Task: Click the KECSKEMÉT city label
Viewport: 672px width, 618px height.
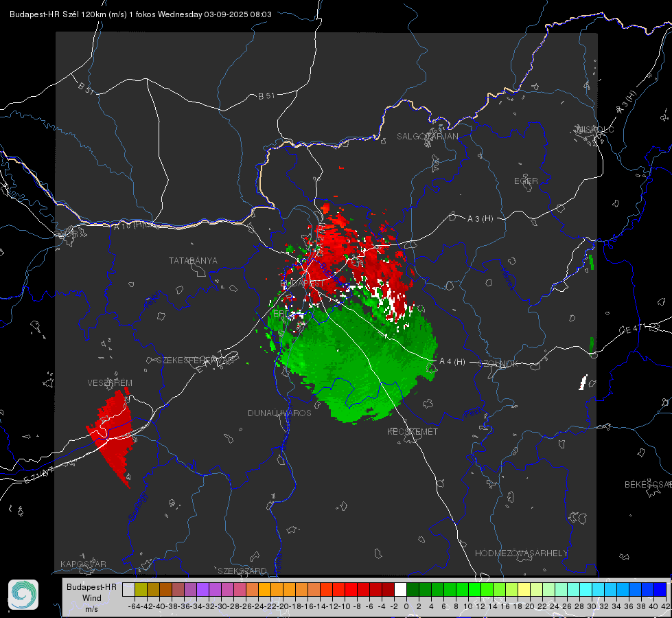Action: tap(413, 431)
